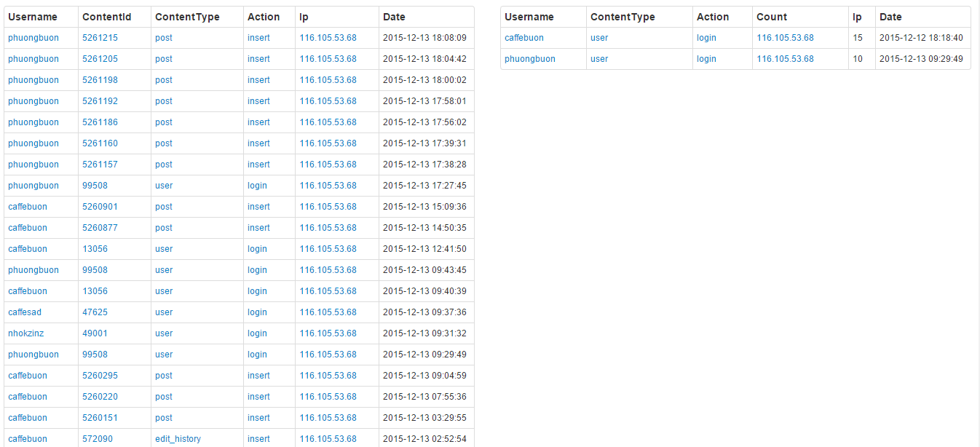Click the Username header in the left table
Image resolution: width=980 pixels, height=447 pixels.
tap(33, 17)
